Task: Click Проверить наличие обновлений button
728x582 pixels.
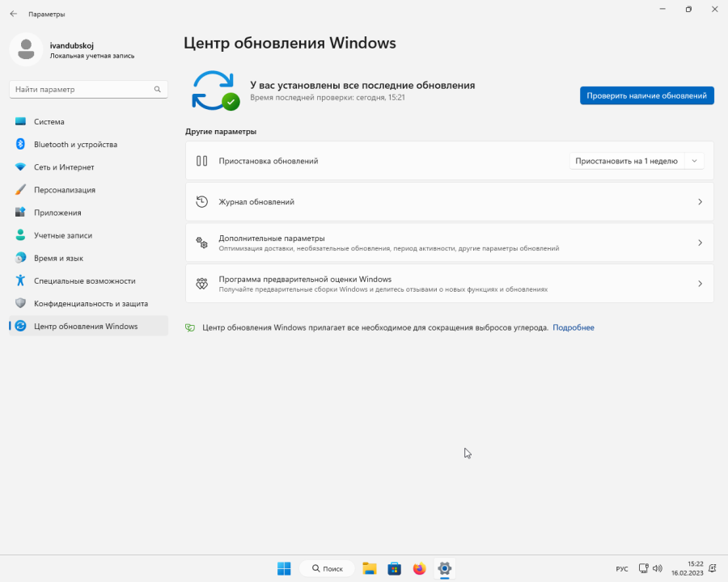Action: (x=647, y=95)
